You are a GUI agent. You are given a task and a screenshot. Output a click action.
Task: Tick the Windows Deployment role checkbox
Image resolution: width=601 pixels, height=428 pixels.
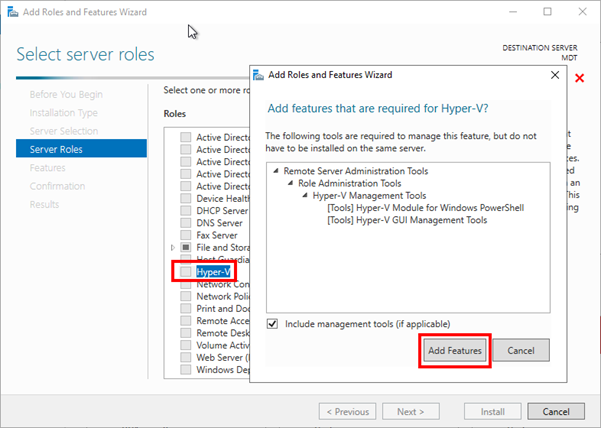186,370
